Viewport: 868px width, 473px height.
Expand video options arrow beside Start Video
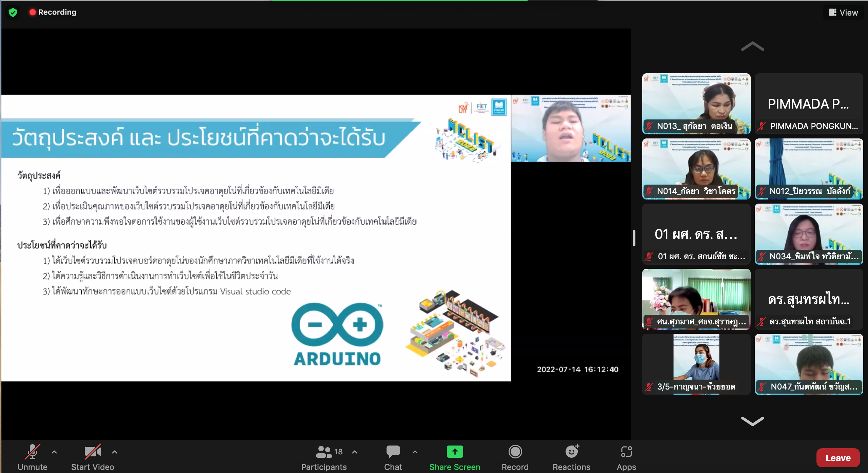pos(115,452)
